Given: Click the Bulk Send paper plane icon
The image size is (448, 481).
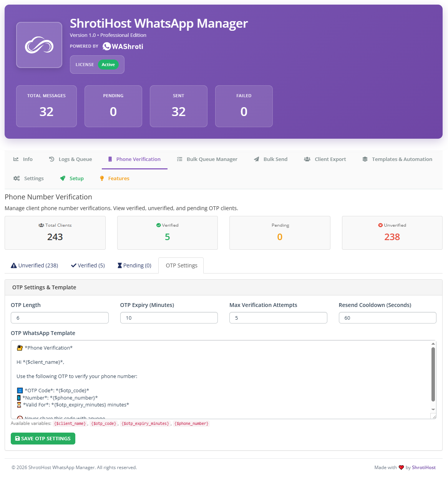Looking at the screenshot, I should (256, 159).
